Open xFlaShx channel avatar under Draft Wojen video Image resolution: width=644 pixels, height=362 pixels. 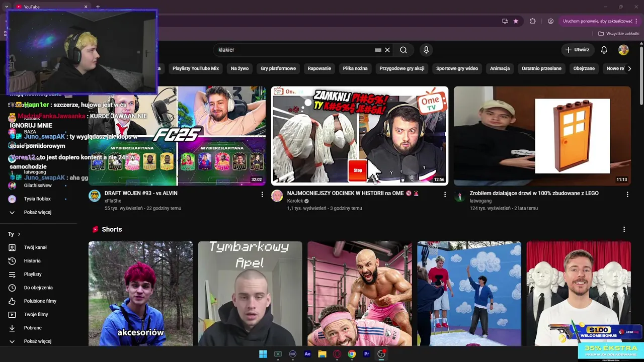[x=95, y=196]
